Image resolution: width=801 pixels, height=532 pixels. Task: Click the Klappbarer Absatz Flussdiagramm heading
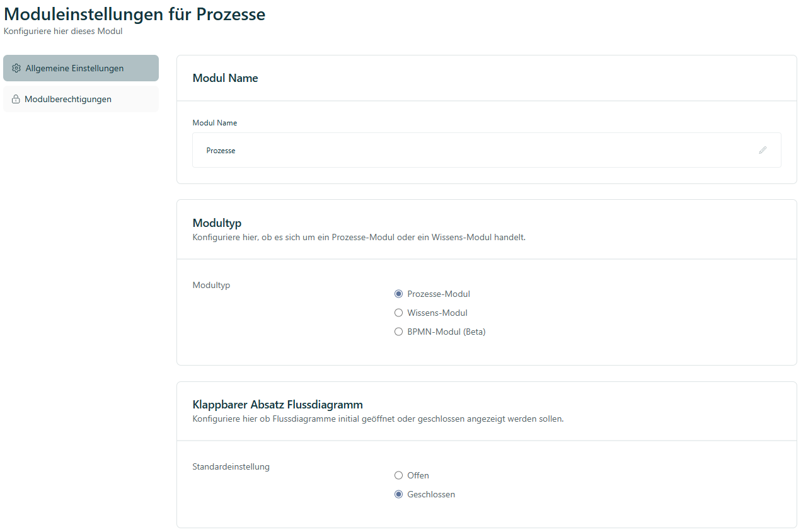point(277,405)
